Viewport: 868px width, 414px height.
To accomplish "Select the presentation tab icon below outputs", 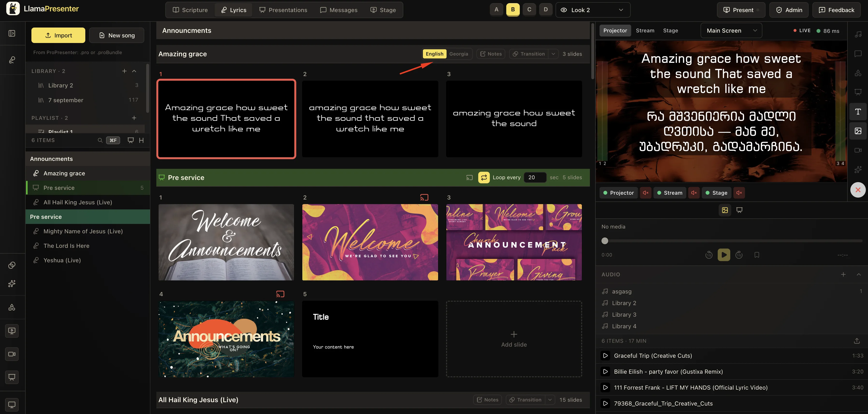I will point(739,210).
